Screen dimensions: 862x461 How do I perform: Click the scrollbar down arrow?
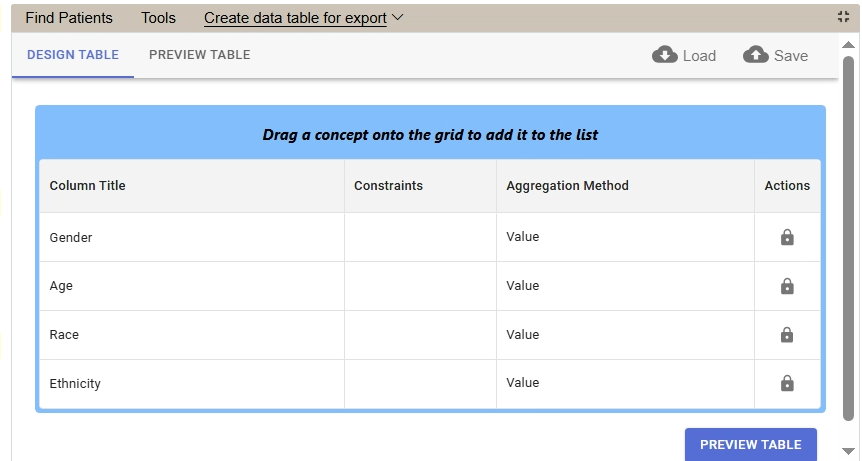click(x=849, y=451)
